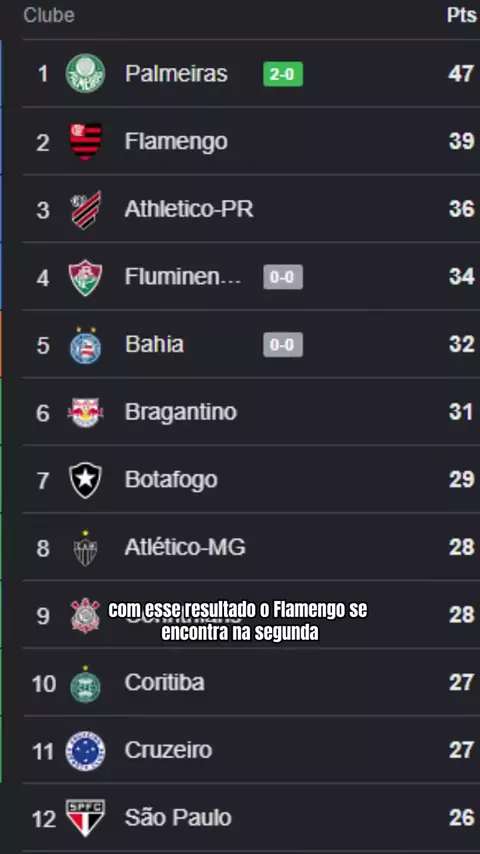Click the Botafogo star crest

86,480
